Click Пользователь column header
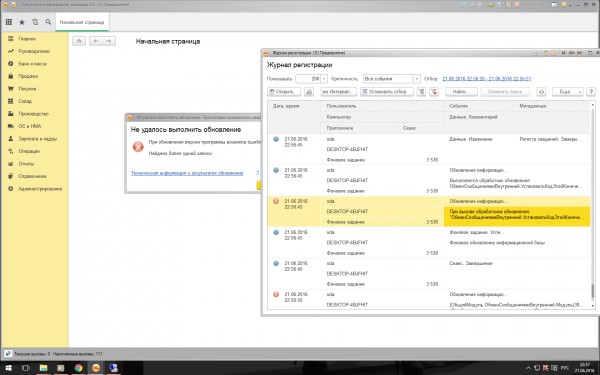600x375 pixels. click(382, 106)
